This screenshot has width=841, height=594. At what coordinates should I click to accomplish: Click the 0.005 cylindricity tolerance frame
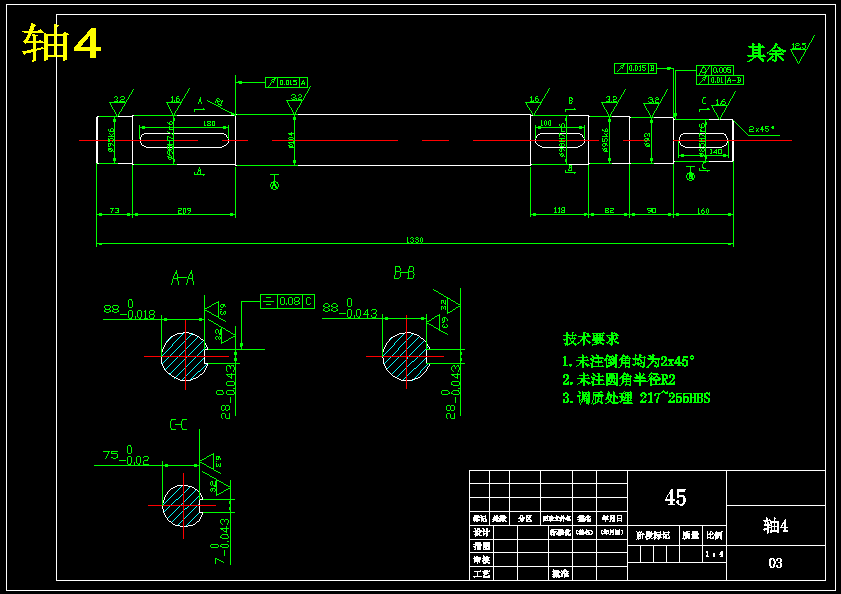(x=715, y=70)
